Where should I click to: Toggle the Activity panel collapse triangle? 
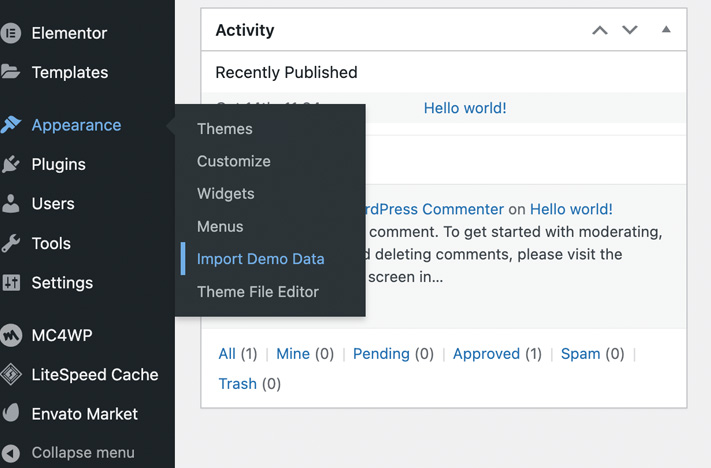[x=666, y=29]
